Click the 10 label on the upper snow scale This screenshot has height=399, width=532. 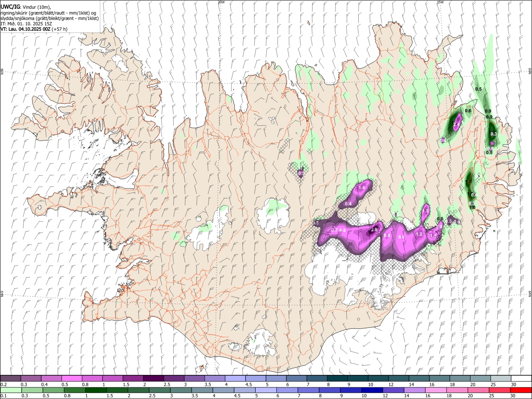tap(370, 384)
